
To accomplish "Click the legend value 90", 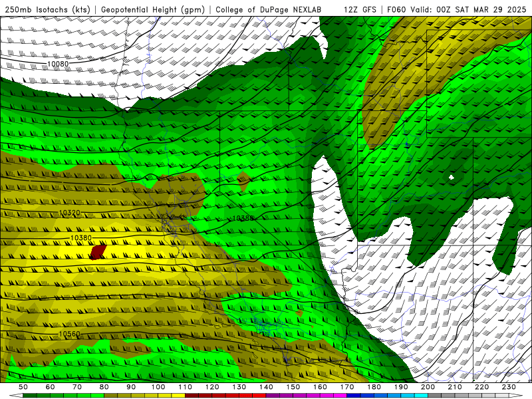I will (x=131, y=387).
